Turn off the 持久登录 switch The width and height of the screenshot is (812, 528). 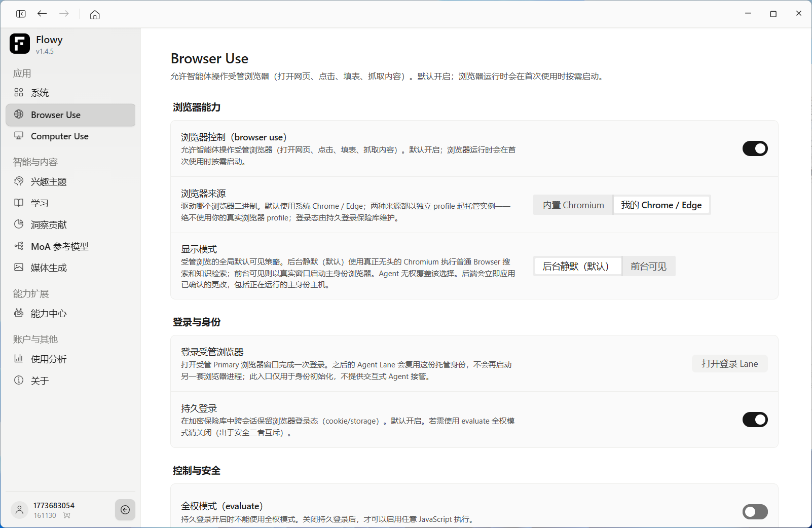(x=755, y=420)
